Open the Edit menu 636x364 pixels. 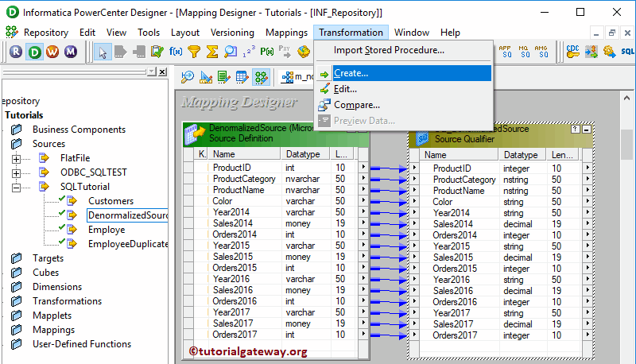tap(87, 33)
